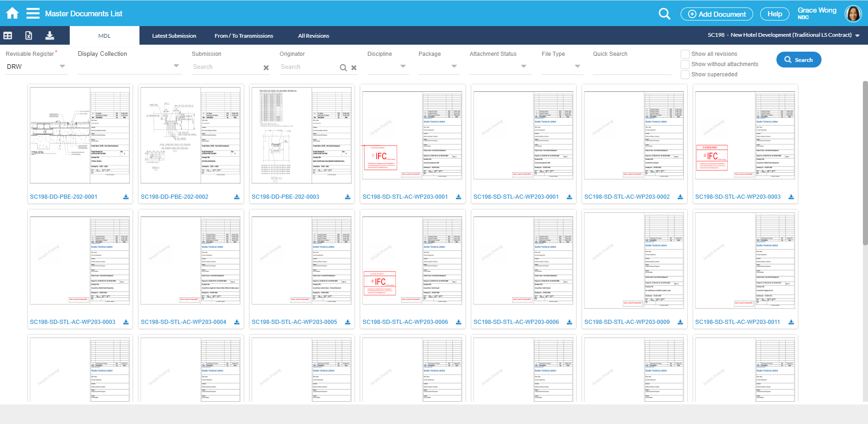
Task: Go to the Home screen via house icon
Action: 12,13
